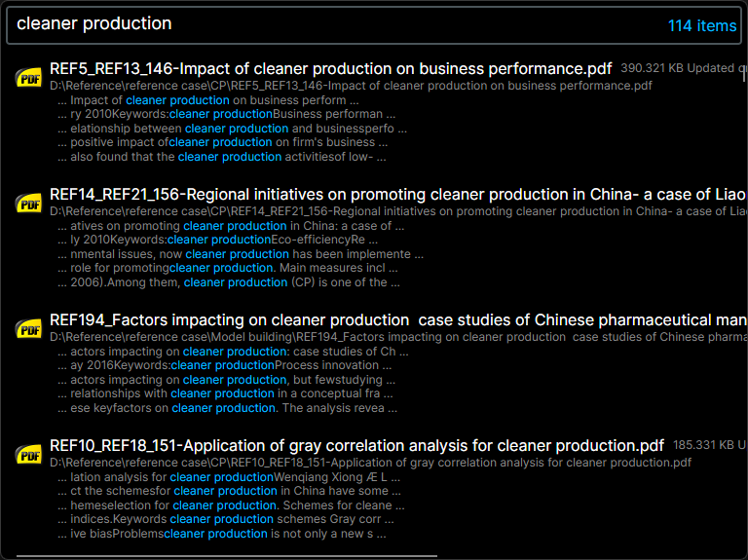Select snippet 'lation analysis for cleaner productionWenqiang Xiong'

(x=229, y=477)
